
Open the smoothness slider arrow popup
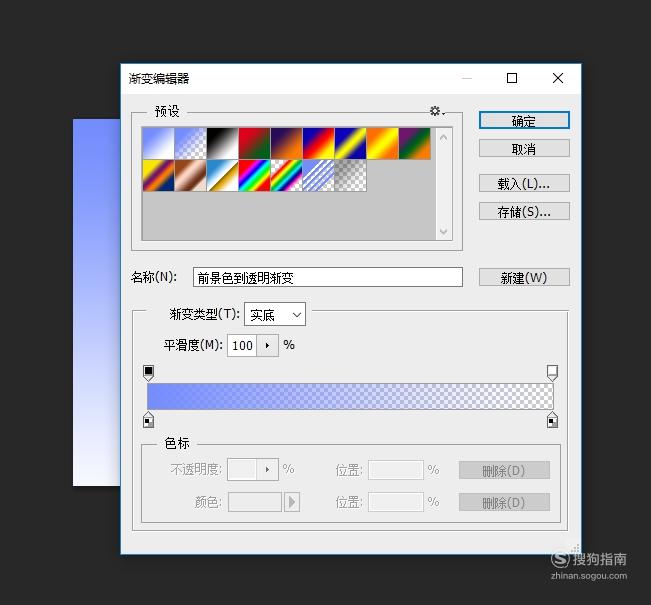click(267, 345)
